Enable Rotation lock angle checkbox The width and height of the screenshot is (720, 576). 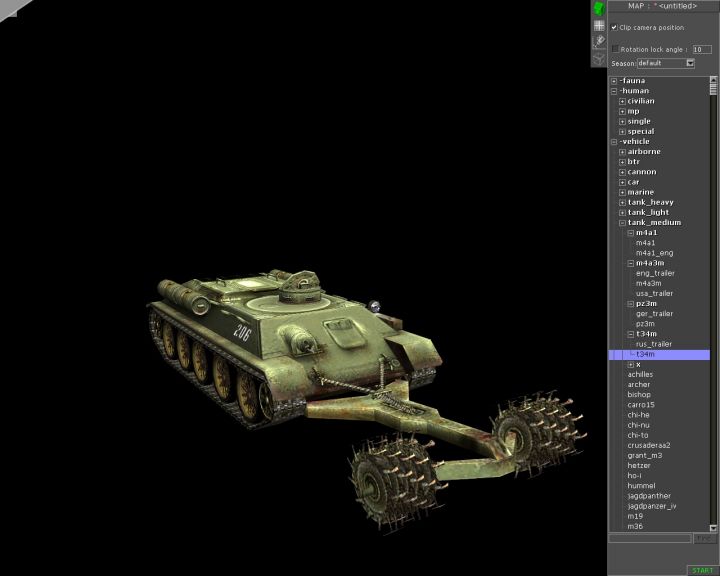(x=615, y=48)
